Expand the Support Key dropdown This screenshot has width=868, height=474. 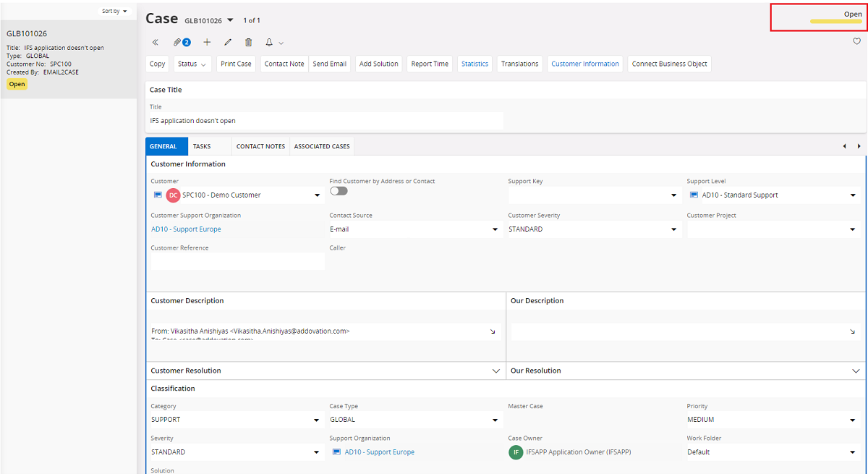click(x=674, y=195)
